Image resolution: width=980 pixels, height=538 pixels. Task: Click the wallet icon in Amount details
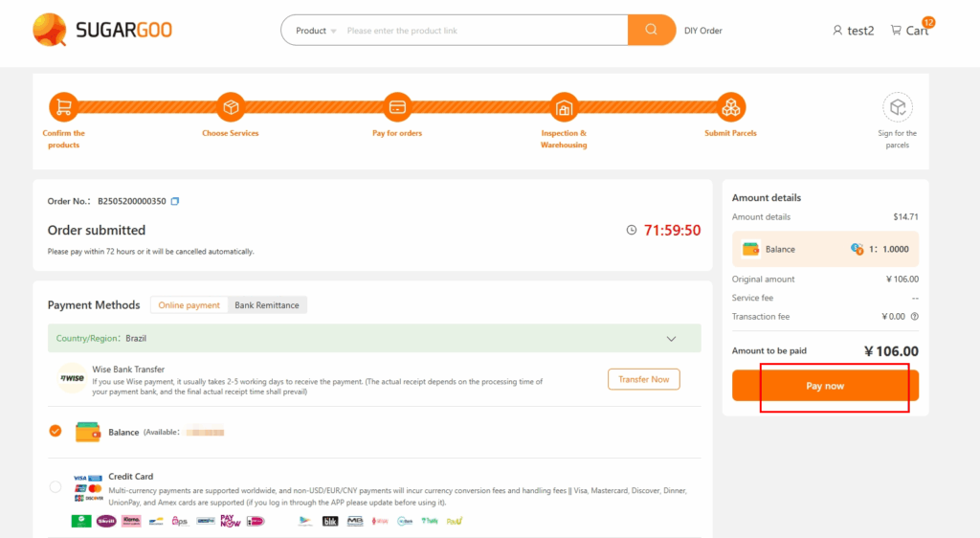click(x=750, y=249)
